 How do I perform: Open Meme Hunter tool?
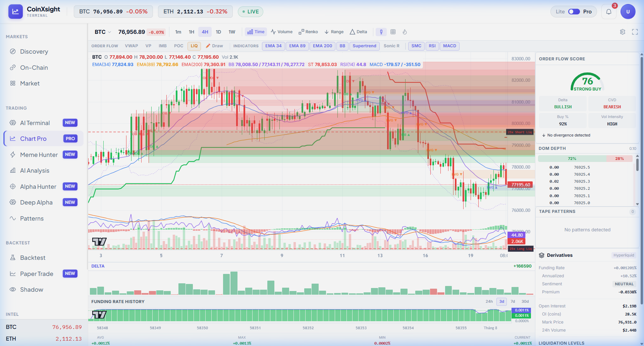coord(44,155)
